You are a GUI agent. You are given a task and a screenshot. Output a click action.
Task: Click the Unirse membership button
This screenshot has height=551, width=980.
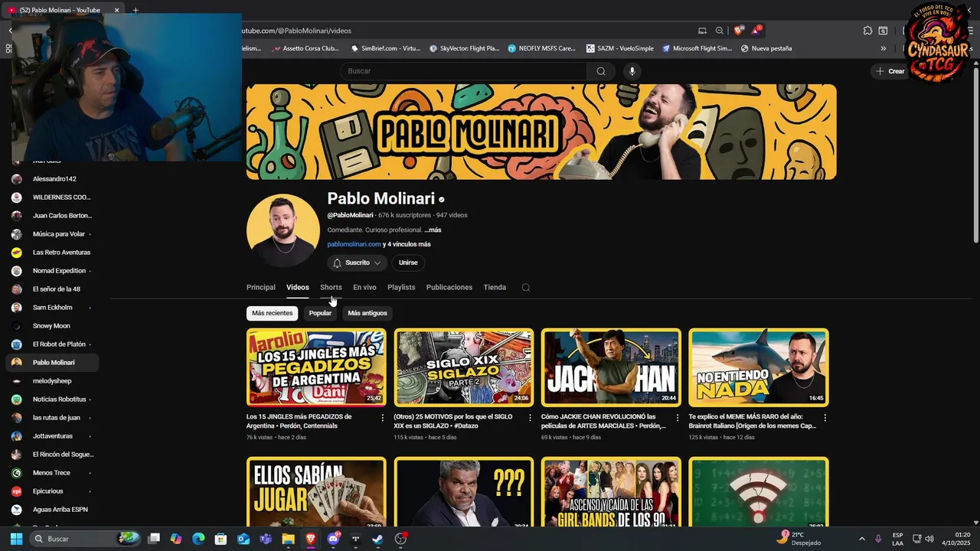point(408,262)
